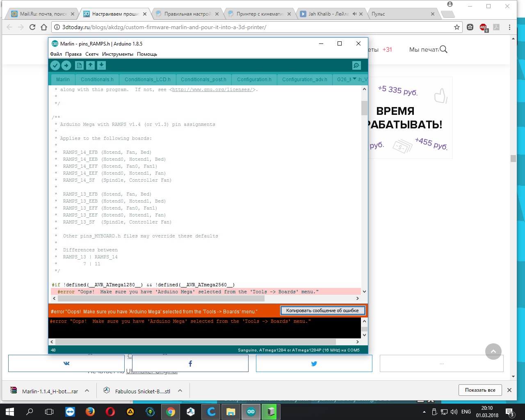Click the code editor vertical scrollbar thumb
The width and height of the screenshot is (525, 420).
[x=364, y=108]
